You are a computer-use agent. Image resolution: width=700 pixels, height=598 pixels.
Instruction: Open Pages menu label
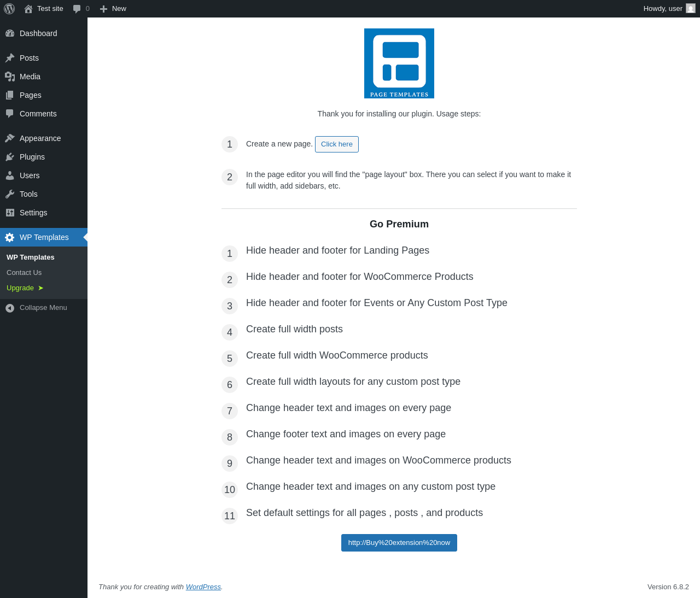point(31,95)
